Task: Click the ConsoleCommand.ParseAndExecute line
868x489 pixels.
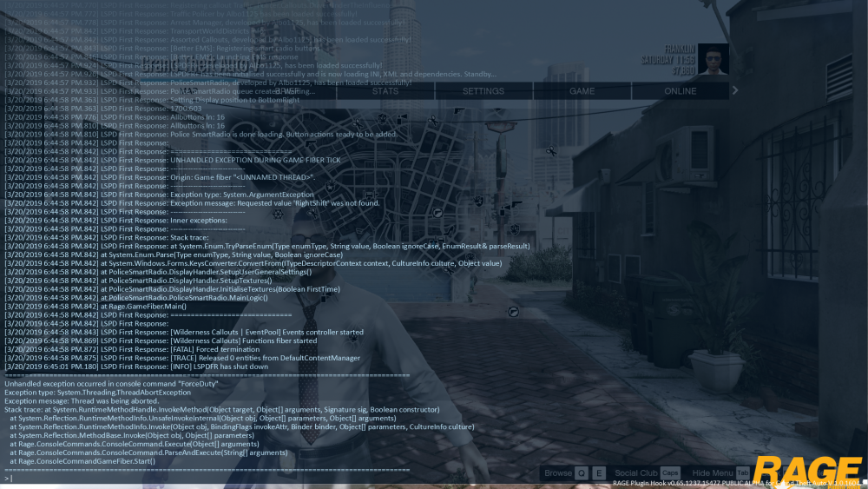Action: pos(149,453)
